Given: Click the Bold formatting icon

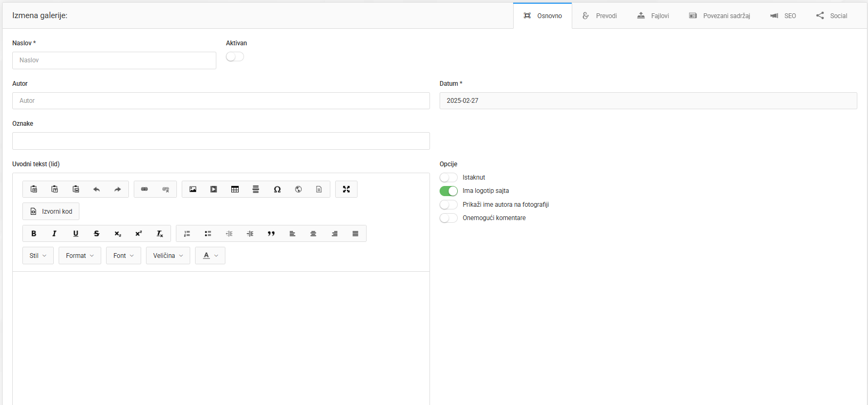Looking at the screenshot, I should click(34, 233).
